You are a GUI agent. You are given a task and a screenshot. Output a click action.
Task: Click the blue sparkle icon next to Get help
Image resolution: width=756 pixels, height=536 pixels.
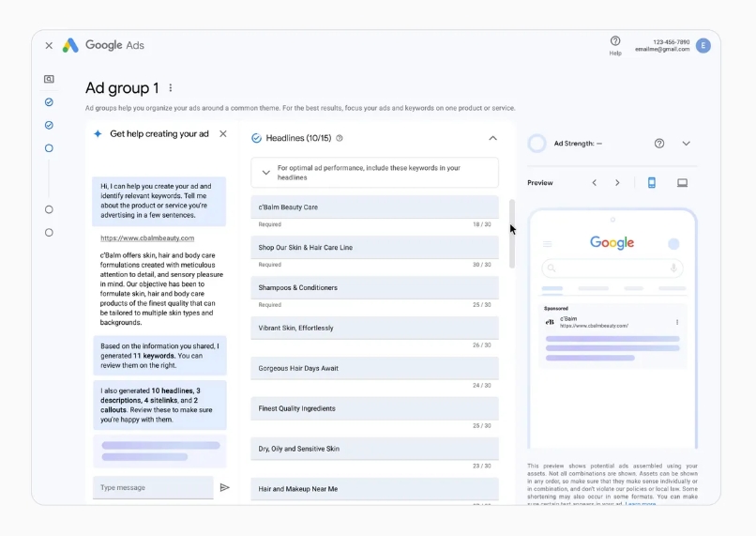click(98, 133)
